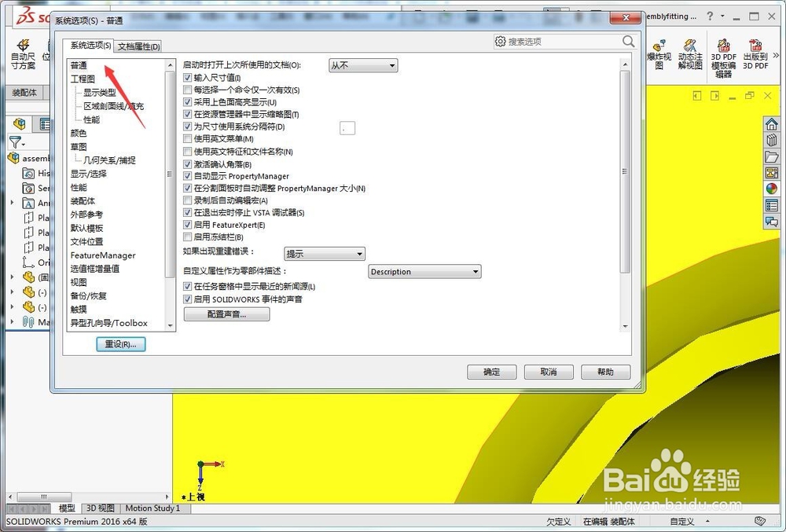Open the SOLIDWORKS Forum chat icon

[x=772, y=222]
